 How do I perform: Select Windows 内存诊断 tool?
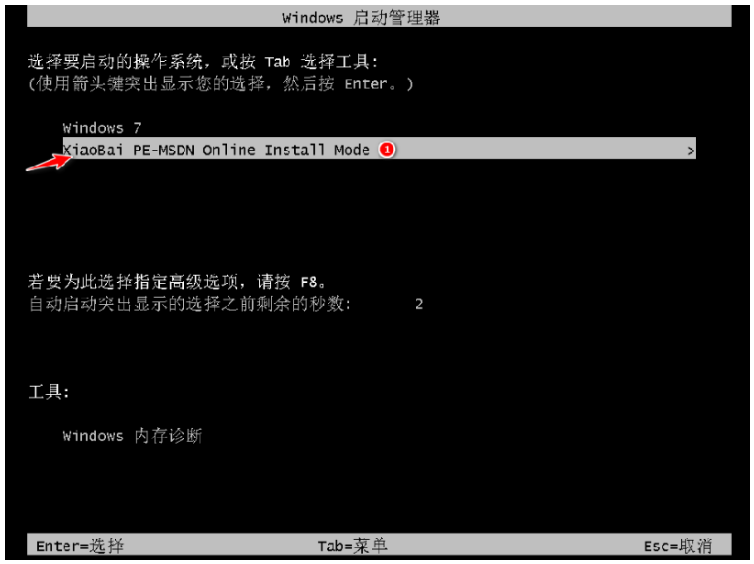[132, 436]
